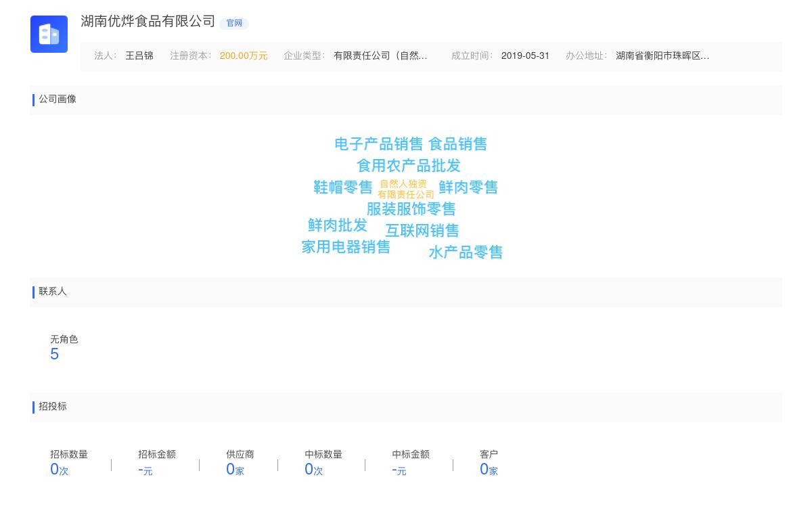Click founding date 2019-05-31
Screen dimensions: 812x509
525,56
